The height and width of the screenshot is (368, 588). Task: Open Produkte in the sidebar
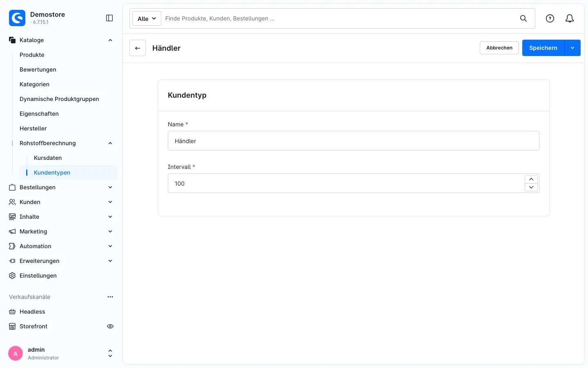pyautogui.click(x=32, y=55)
